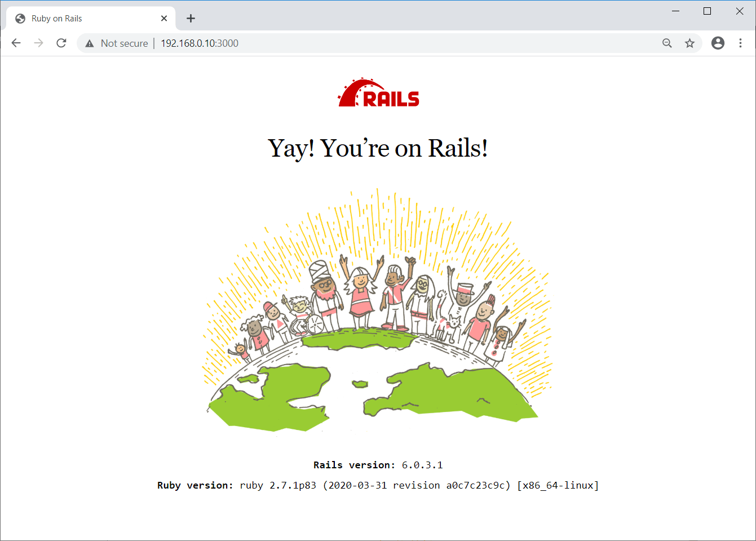Minimize the Chrome window

pyautogui.click(x=675, y=11)
